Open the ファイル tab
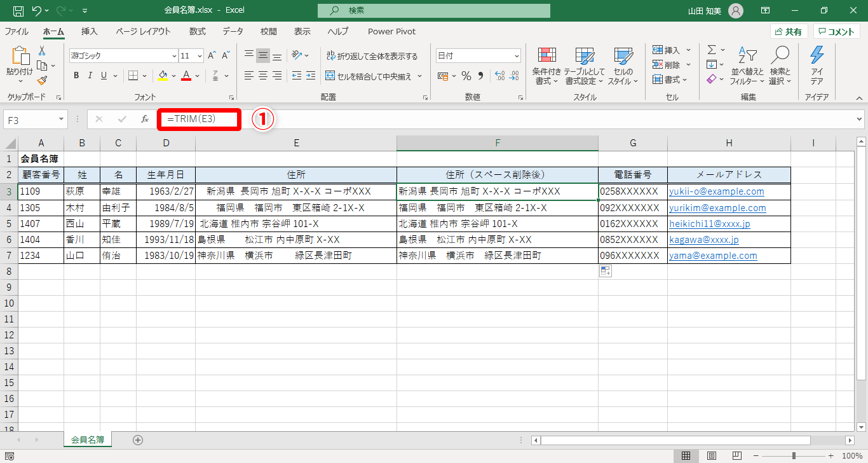This screenshot has height=463, width=868. point(17,32)
